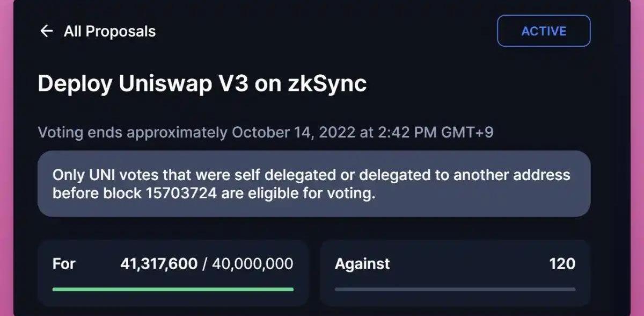Click the 40,000,000 quorum threshold

tap(252, 264)
